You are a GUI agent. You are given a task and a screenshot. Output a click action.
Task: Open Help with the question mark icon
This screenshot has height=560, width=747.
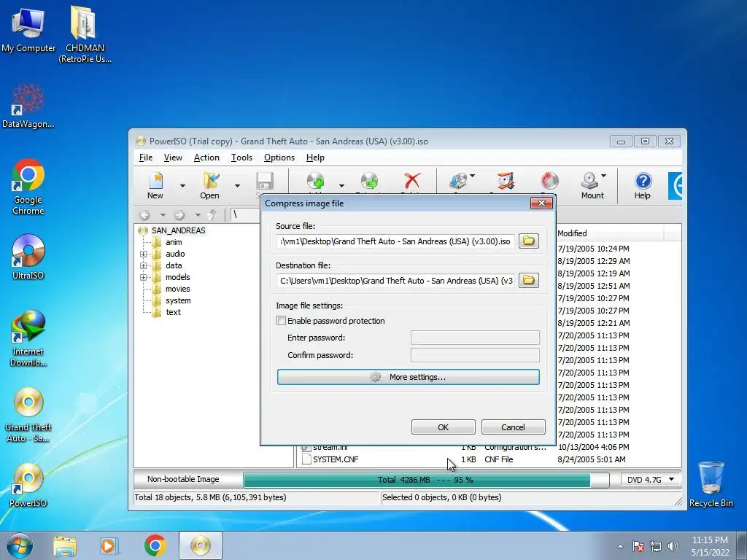pos(643,181)
